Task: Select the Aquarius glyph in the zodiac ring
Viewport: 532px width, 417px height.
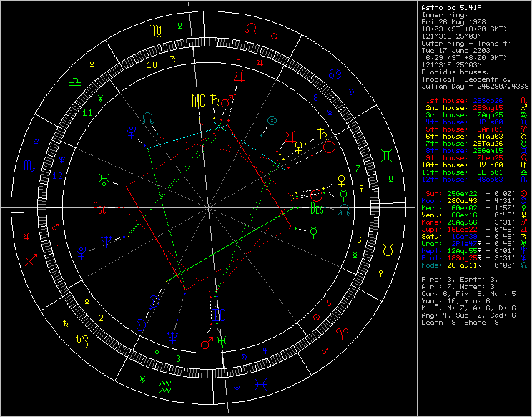Action: (x=166, y=385)
